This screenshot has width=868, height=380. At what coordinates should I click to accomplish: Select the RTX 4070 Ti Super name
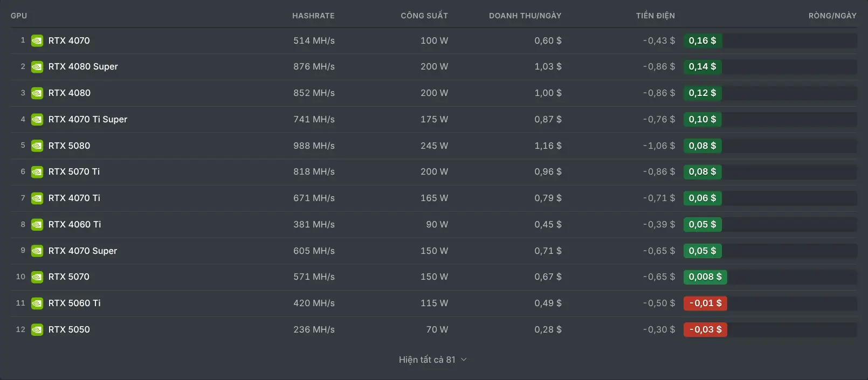point(88,119)
